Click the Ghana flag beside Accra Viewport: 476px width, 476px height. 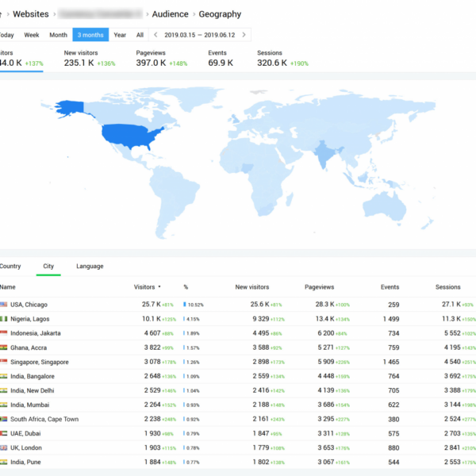coord(4,347)
